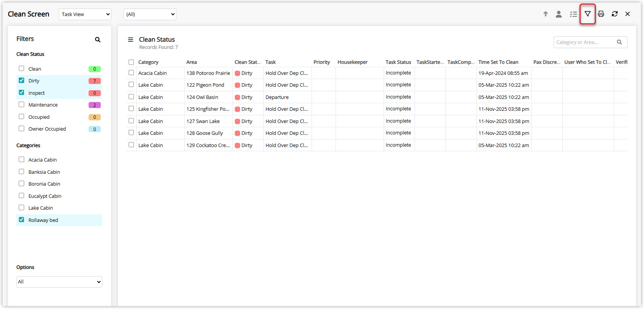Tick the Banksia Cabin category checkbox
This screenshot has height=309, width=644.
point(21,171)
